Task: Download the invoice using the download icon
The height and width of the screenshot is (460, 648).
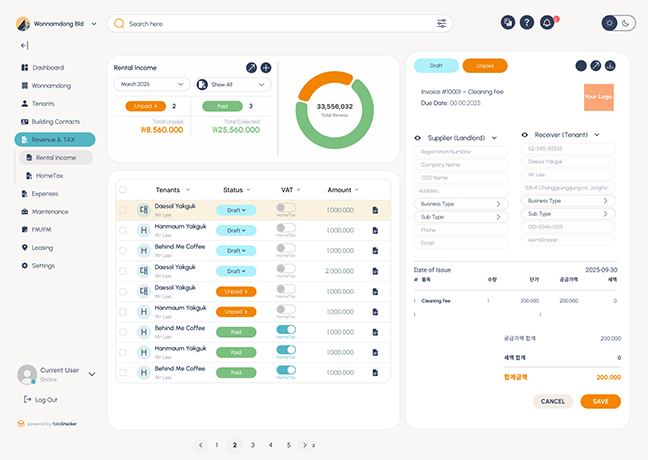Action: coord(610,66)
